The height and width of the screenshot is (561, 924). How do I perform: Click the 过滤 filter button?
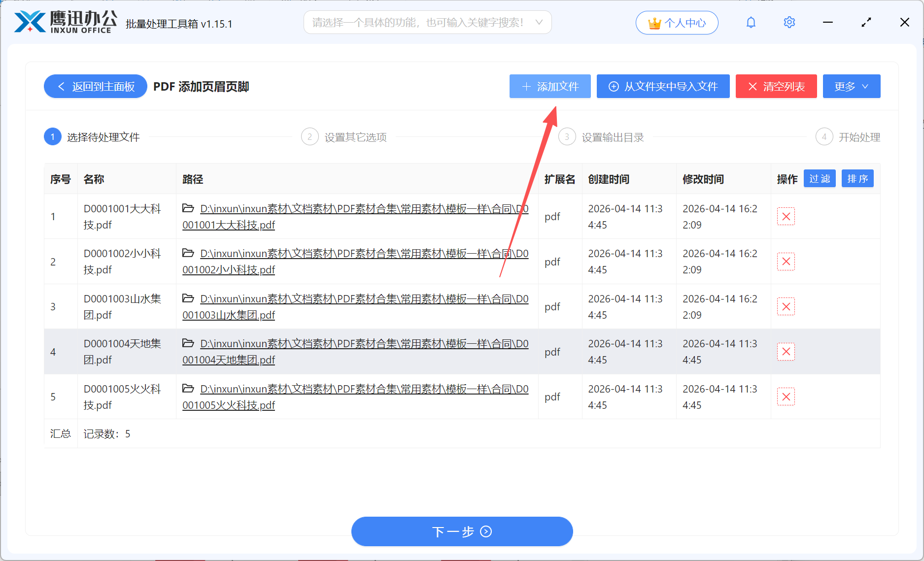coord(820,179)
